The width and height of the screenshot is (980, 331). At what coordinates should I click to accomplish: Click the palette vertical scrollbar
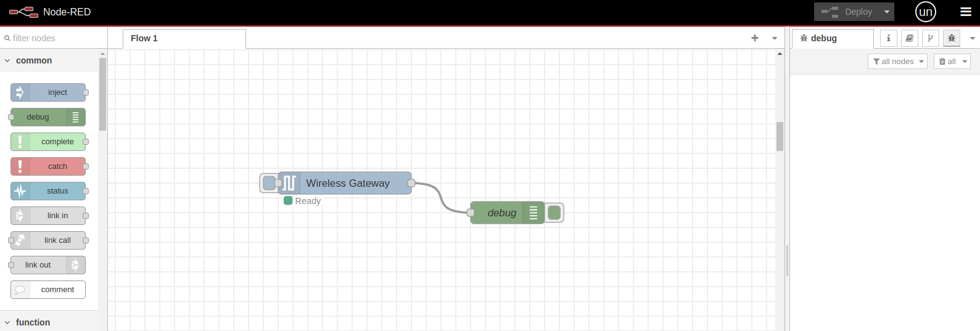[102, 94]
